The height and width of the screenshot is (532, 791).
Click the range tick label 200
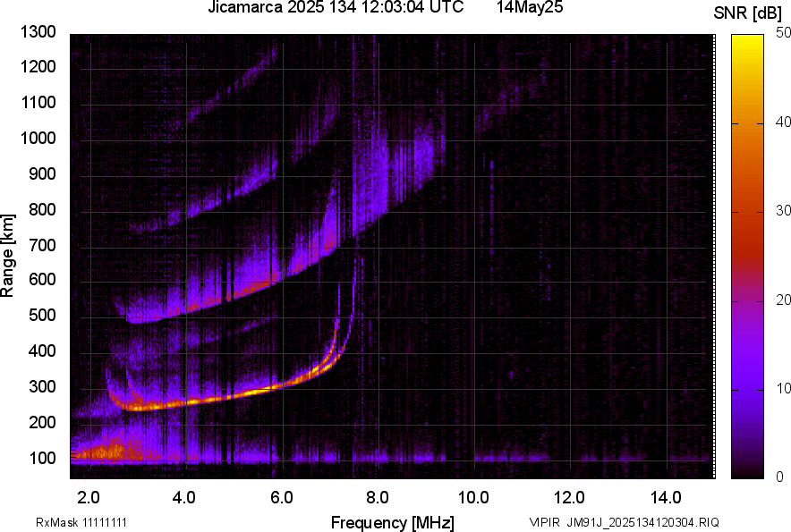coord(42,422)
